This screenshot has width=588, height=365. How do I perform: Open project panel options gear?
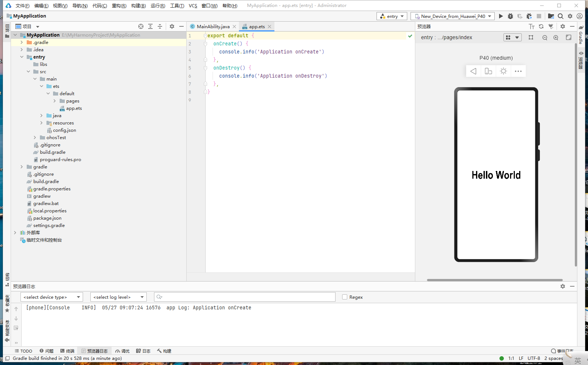click(172, 26)
